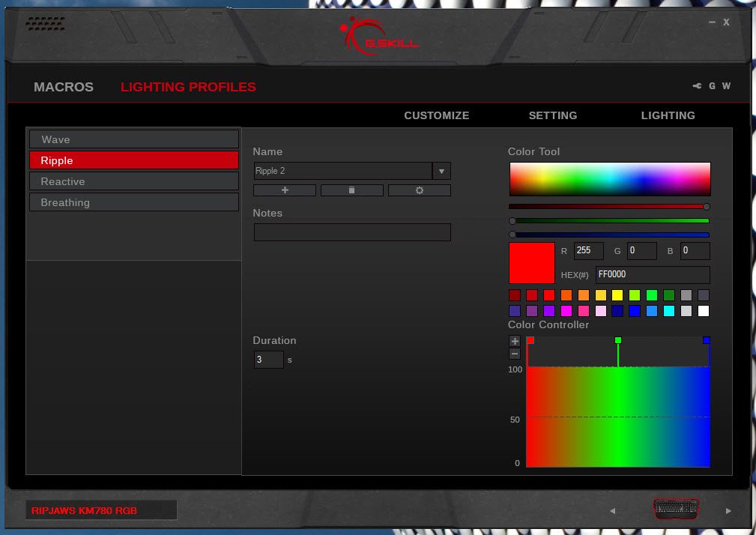Switch to SETTING section
The image size is (756, 535).
[x=552, y=115]
